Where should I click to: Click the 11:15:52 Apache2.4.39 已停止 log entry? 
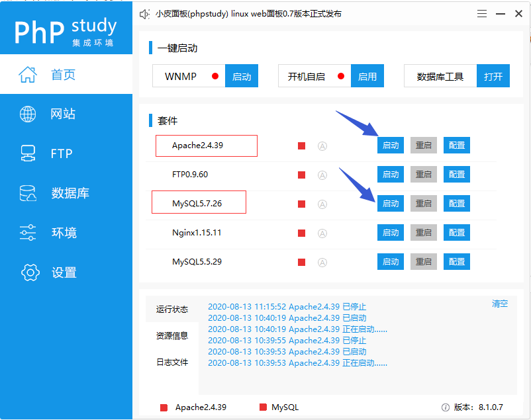coord(287,307)
